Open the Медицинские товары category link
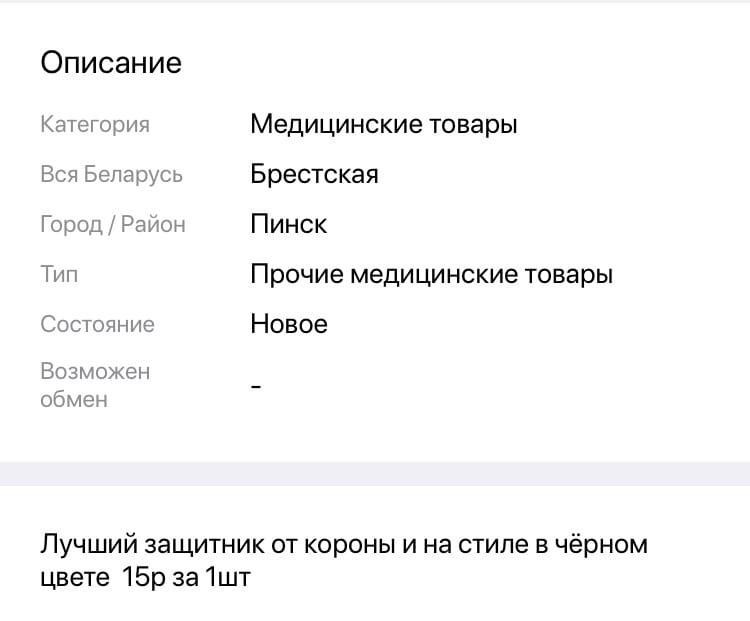This screenshot has width=750, height=621. 384,125
